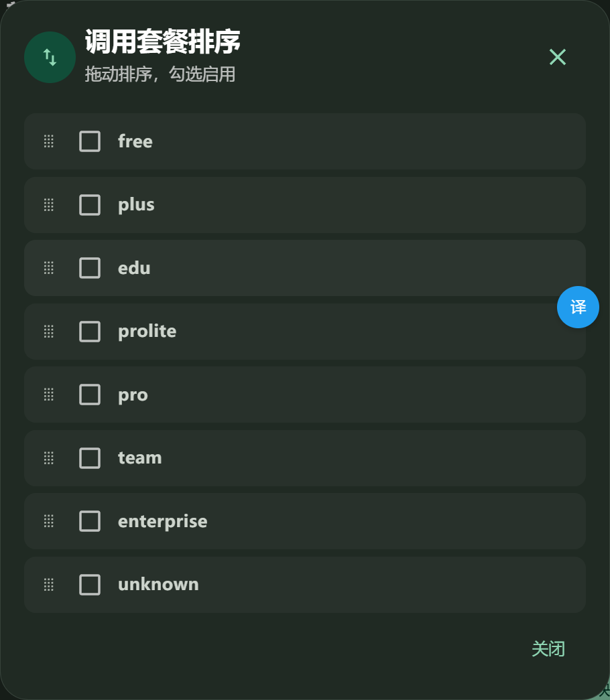Screen dimensions: 610x700
Task: Enable the free plan checkbox
Action: [x=90, y=141]
